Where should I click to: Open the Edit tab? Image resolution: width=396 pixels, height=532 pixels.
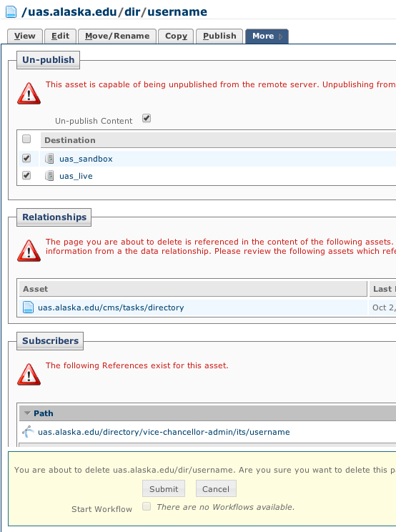pos(60,36)
